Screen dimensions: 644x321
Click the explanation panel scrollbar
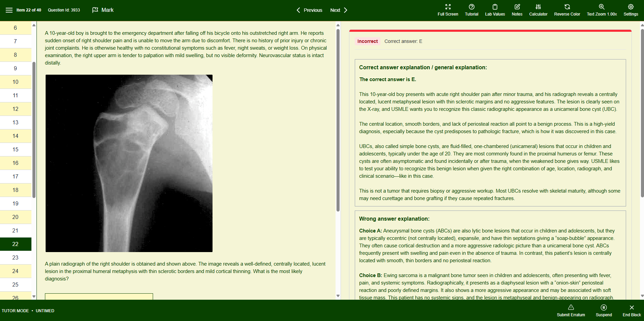point(642,113)
